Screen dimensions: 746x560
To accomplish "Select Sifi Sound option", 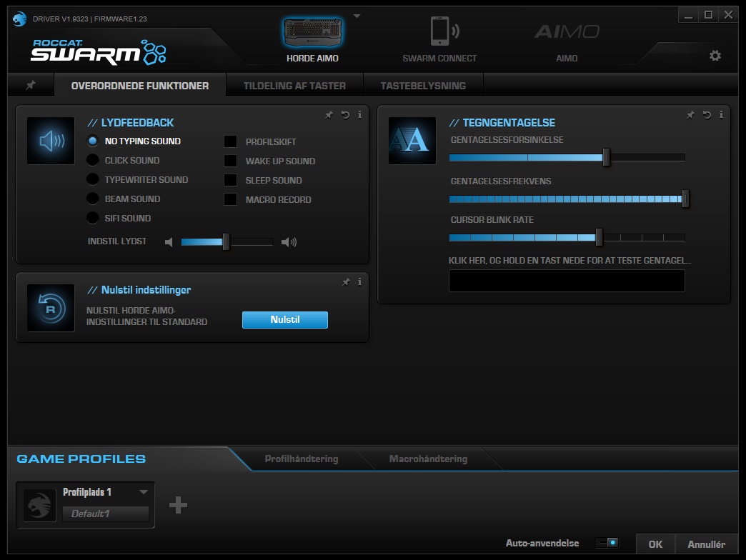I will tap(93, 218).
